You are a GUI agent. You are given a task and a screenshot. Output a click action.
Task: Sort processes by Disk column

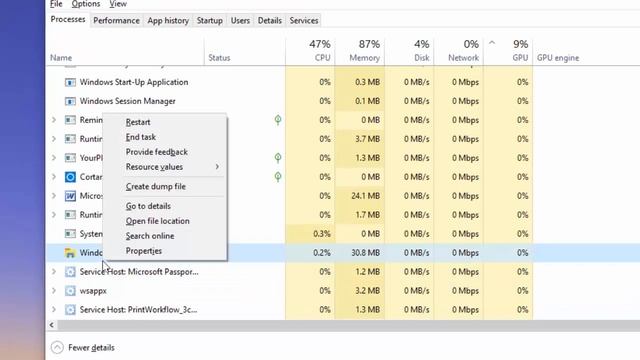[409, 51]
